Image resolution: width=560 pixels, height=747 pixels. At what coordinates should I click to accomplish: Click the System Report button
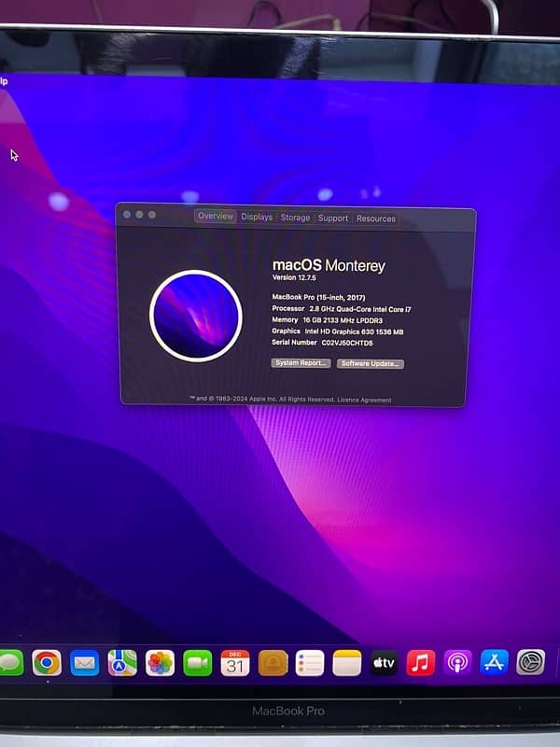coord(301,362)
